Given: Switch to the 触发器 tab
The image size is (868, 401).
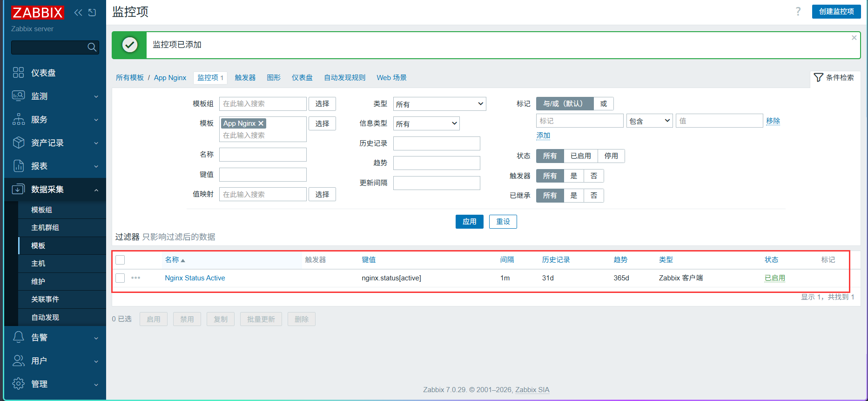Looking at the screenshot, I should pyautogui.click(x=245, y=78).
